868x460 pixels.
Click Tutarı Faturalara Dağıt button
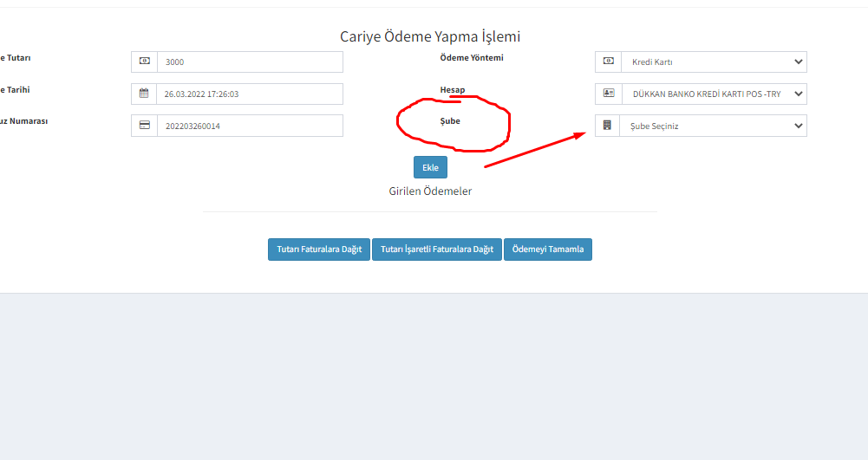click(319, 249)
